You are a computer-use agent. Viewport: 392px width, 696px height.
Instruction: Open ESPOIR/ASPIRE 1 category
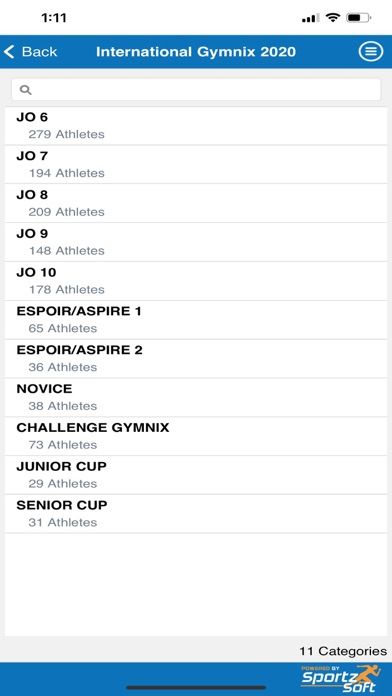pos(196,320)
